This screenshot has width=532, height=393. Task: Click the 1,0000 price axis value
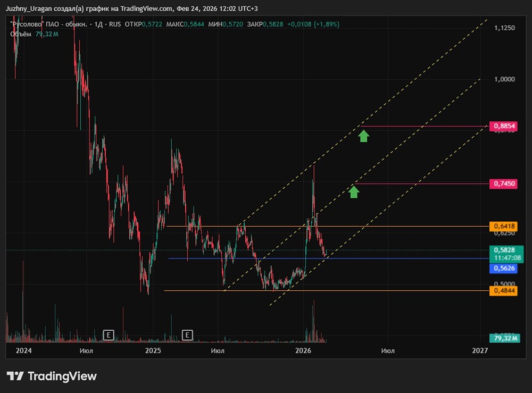pos(504,79)
